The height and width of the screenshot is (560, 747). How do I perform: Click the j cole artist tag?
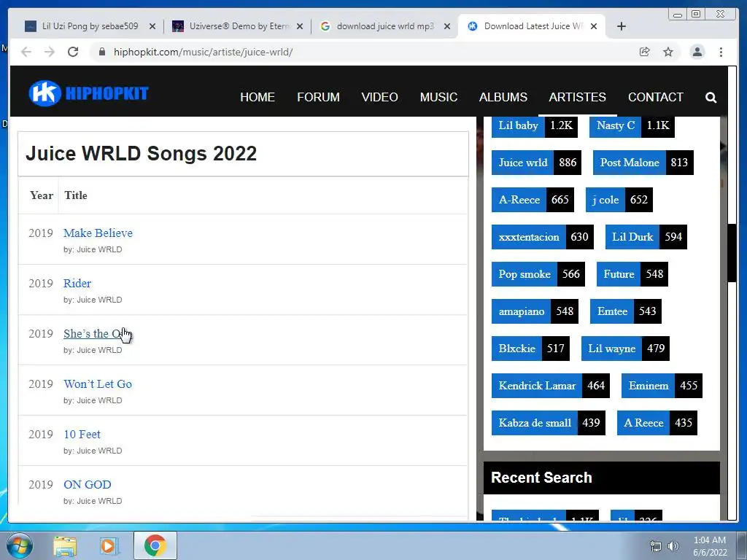[x=619, y=200]
